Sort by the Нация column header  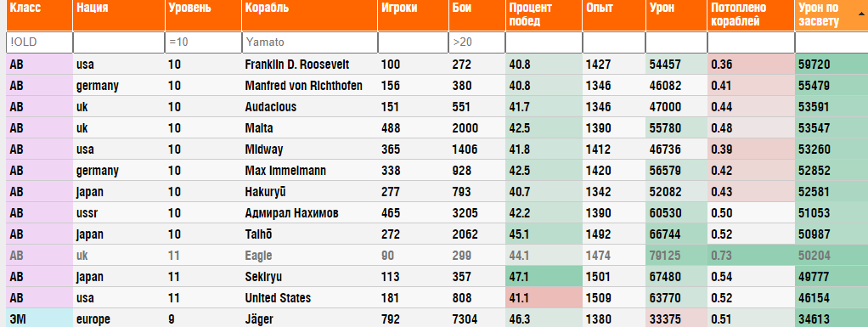(x=118, y=15)
